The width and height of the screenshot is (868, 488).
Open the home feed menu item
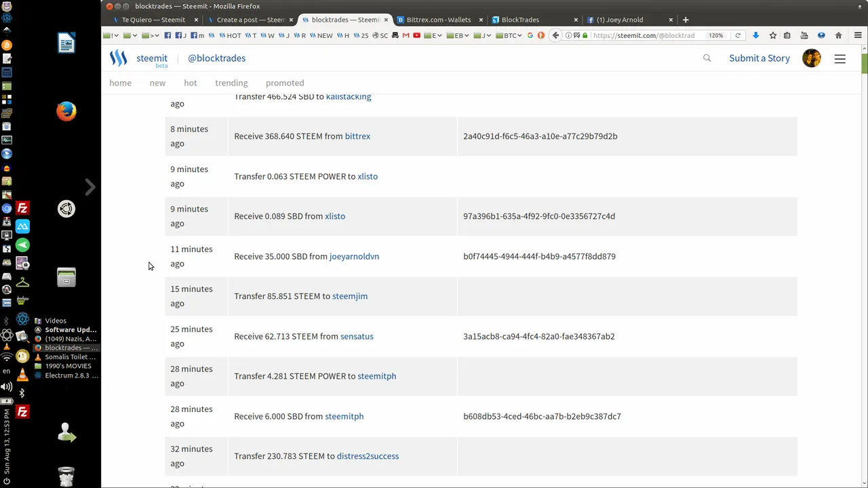tap(121, 83)
